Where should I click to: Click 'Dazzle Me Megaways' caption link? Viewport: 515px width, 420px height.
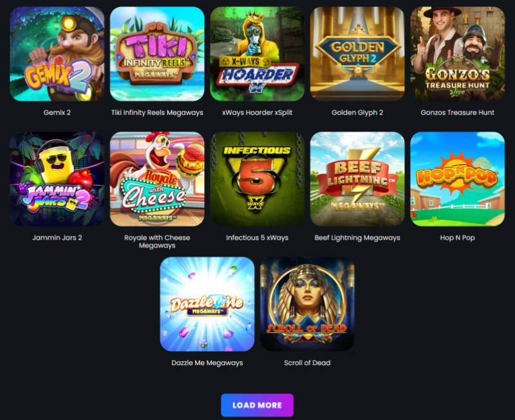click(207, 363)
